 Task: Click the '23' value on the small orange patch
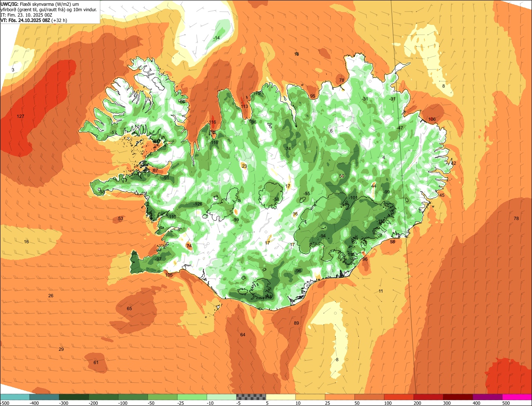pyautogui.click(x=244, y=166)
